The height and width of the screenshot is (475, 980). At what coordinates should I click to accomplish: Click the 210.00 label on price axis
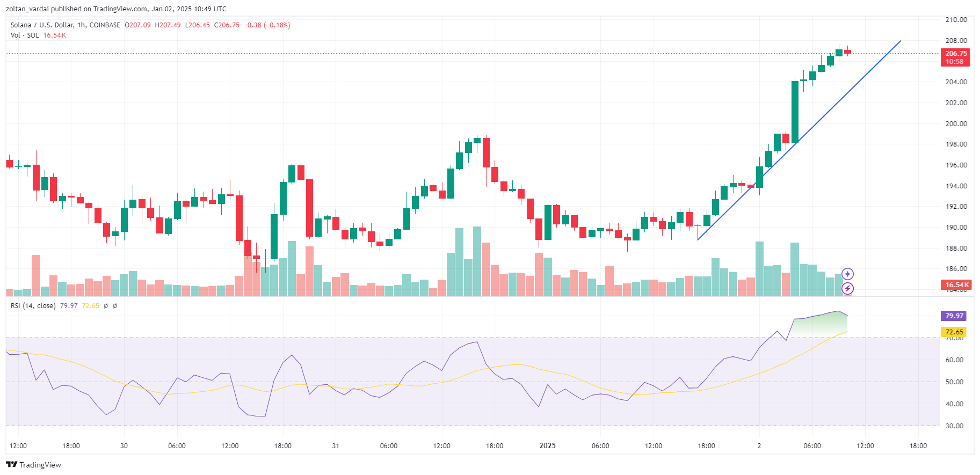pos(956,20)
